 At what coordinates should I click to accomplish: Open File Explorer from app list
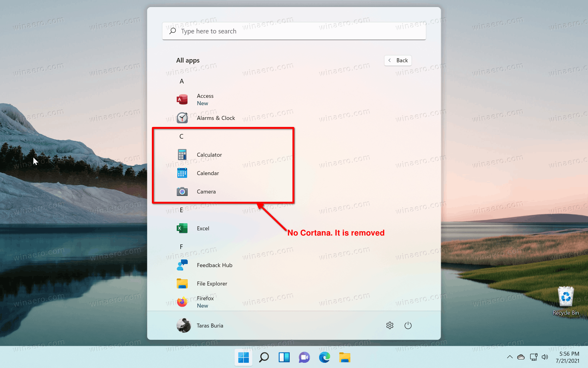coord(212,283)
